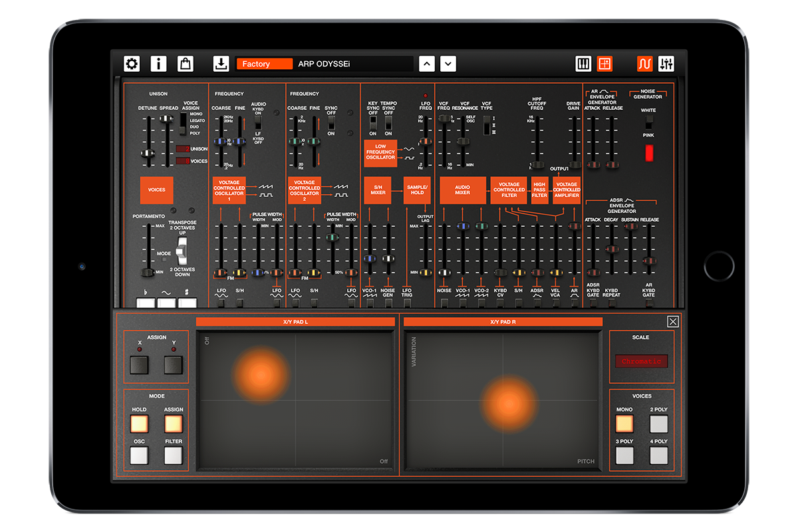Click the Voices orange block

[x=156, y=190]
